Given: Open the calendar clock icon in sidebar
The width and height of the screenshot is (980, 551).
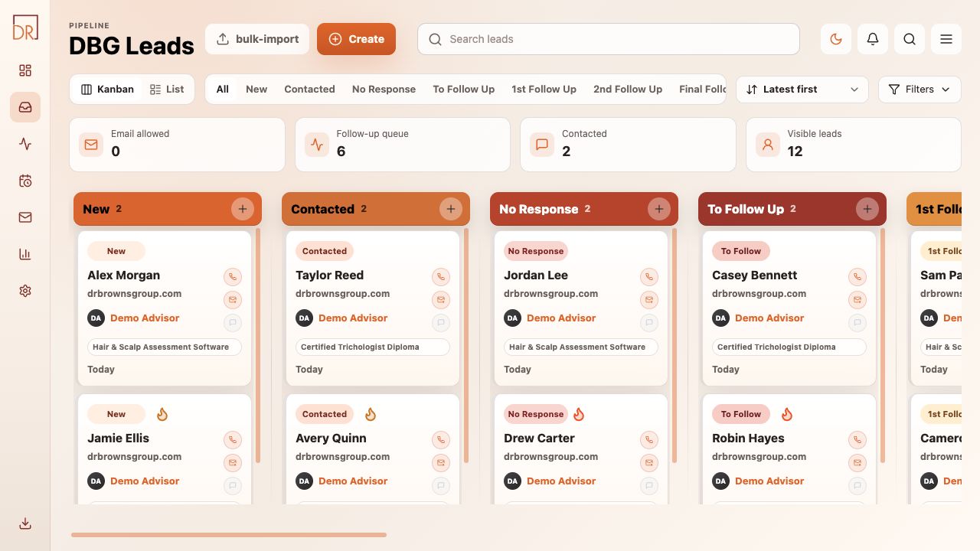Looking at the screenshot, I should point(25,181).
